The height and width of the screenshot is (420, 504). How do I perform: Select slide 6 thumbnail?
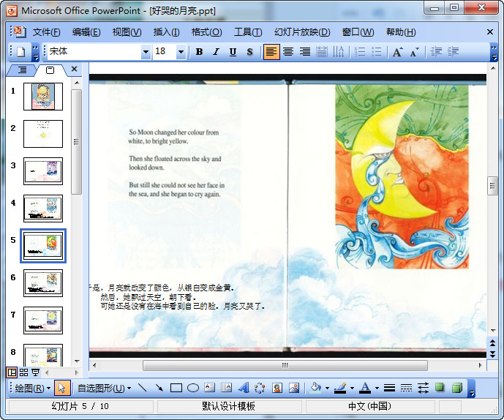click(43, 283)
